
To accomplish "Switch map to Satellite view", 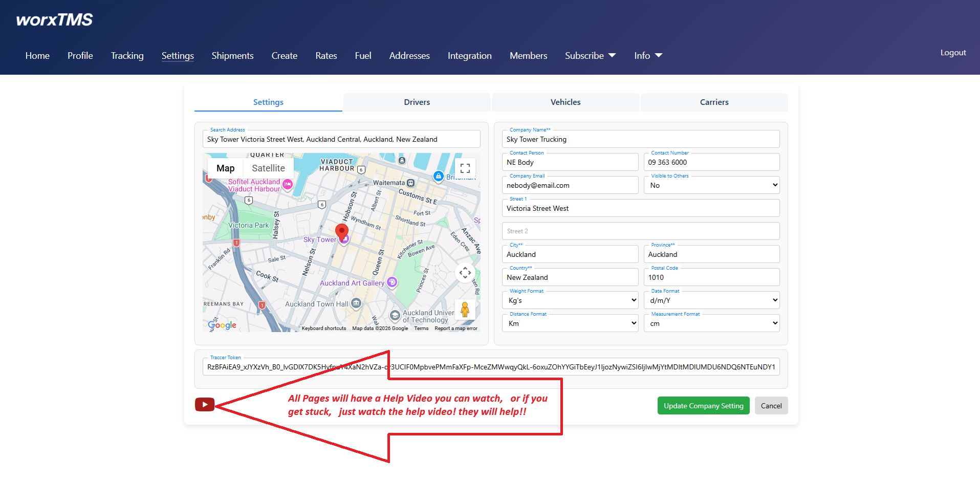I will click(x=268, y=168).
